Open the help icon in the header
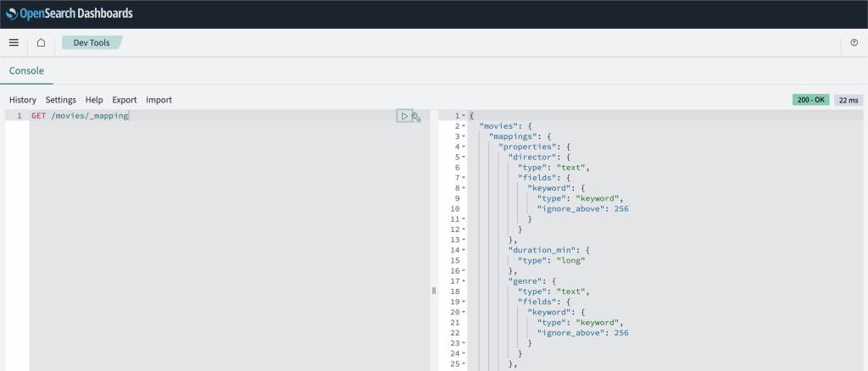 [854, 42]
